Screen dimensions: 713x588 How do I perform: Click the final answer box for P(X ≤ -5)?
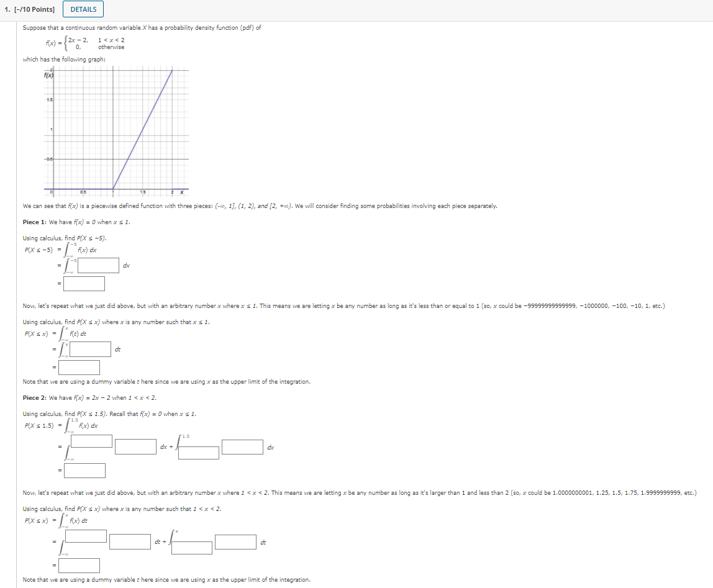point(84,284)
